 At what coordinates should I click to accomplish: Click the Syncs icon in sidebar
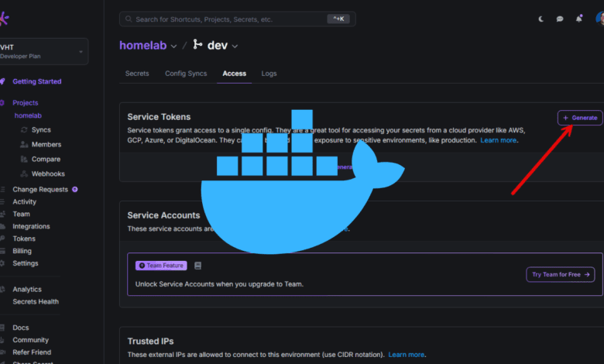pyautogui.click(x=24, y=130)
